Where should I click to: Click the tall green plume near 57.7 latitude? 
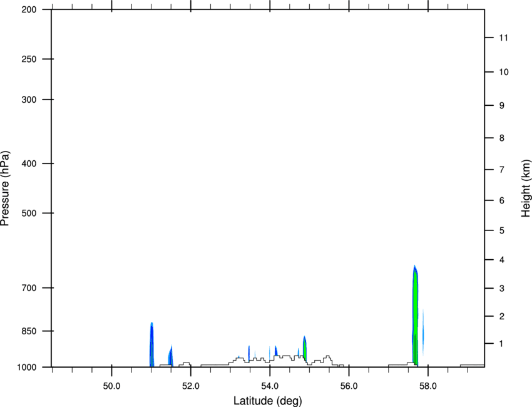(x=416, y=316)
